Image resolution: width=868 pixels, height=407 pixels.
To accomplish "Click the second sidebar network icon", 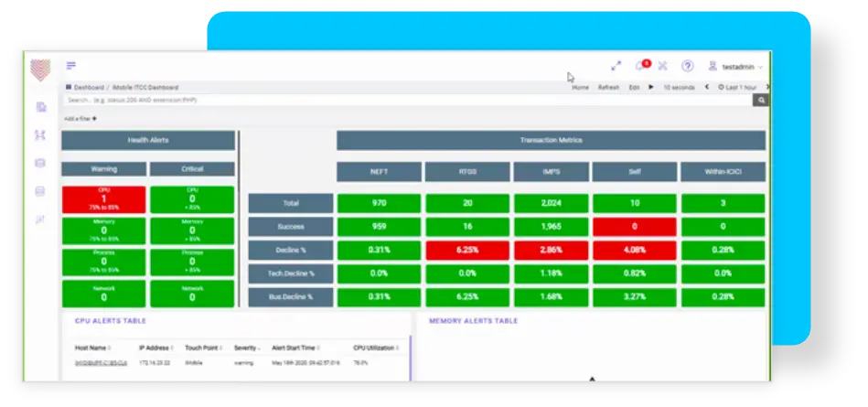I will (x=40, y=135).
